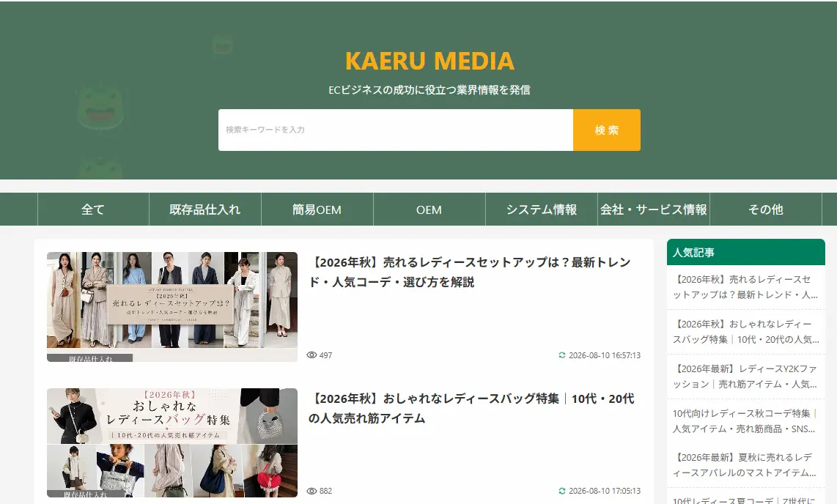Open popular article おしゃれなレディースバッグ特集
This screenshot has height=504, width=837.
click(x=745, y=332)
